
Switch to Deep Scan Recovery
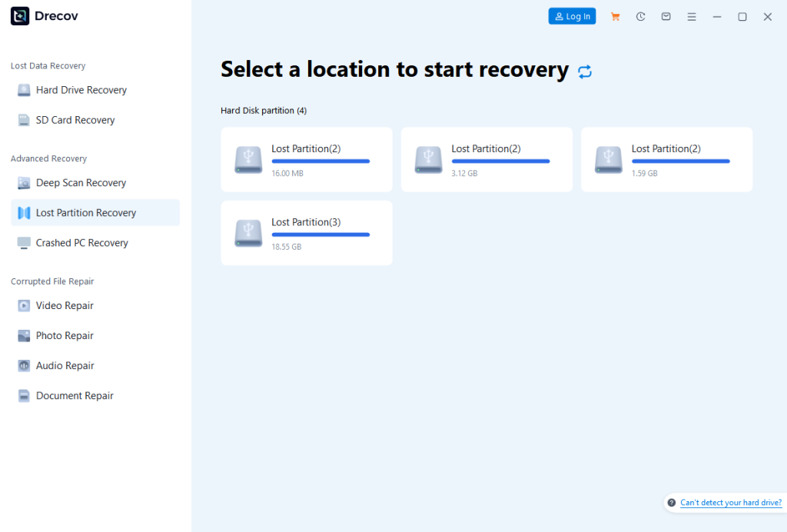[x=81, y=183]
